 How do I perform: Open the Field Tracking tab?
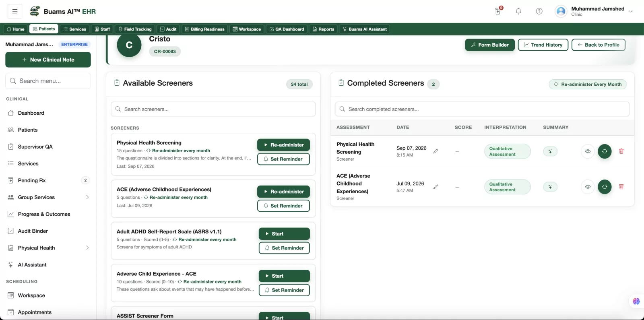(x=135, y=29)
